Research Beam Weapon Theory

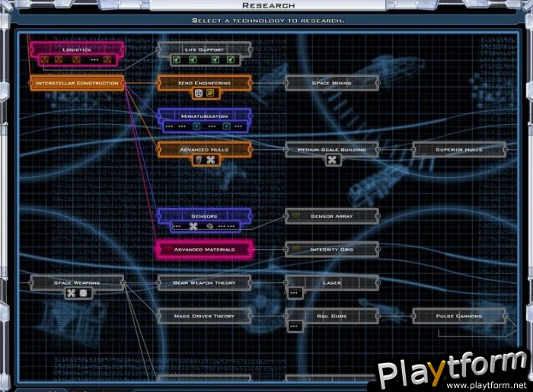point(204,282)
